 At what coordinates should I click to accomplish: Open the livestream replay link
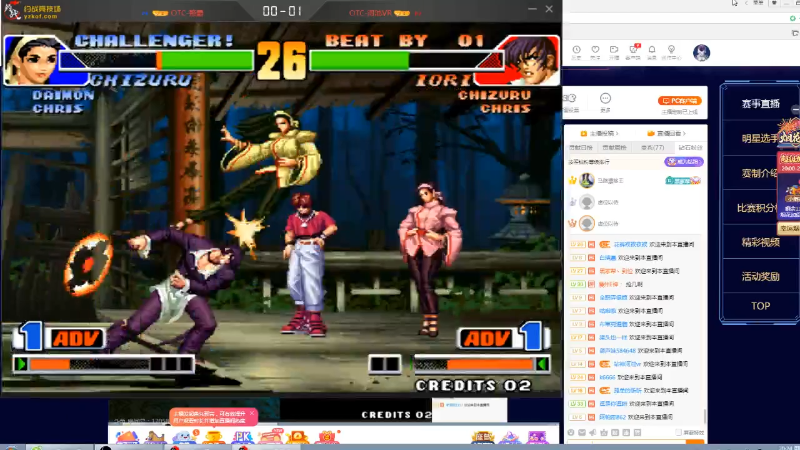pyautogui.click(x=667, y=134)
